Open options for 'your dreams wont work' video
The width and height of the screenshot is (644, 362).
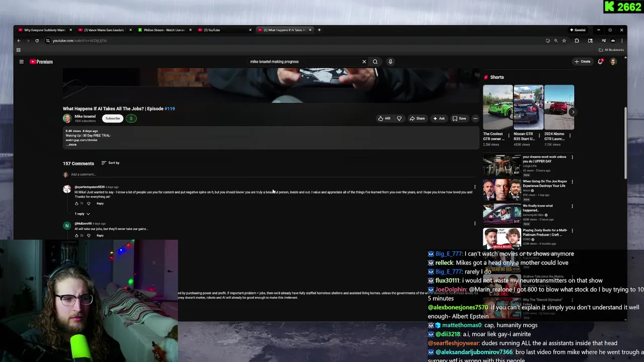coord(572,157)
